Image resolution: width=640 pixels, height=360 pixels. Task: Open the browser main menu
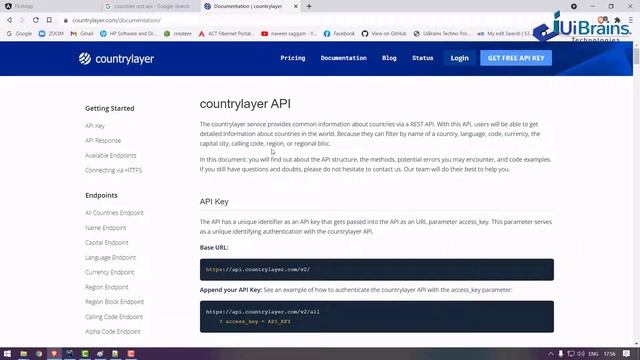631,20
